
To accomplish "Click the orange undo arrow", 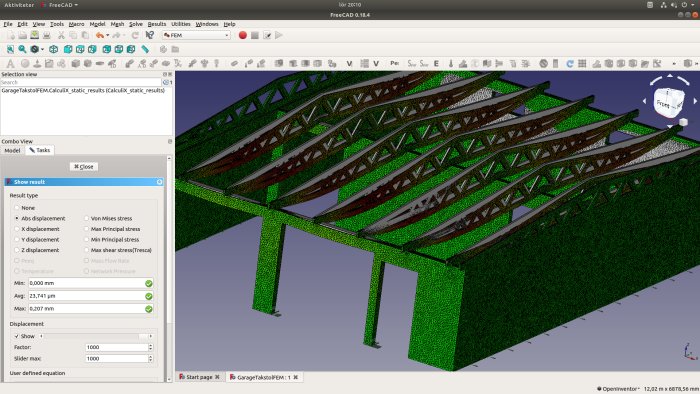I will point(100,35).
